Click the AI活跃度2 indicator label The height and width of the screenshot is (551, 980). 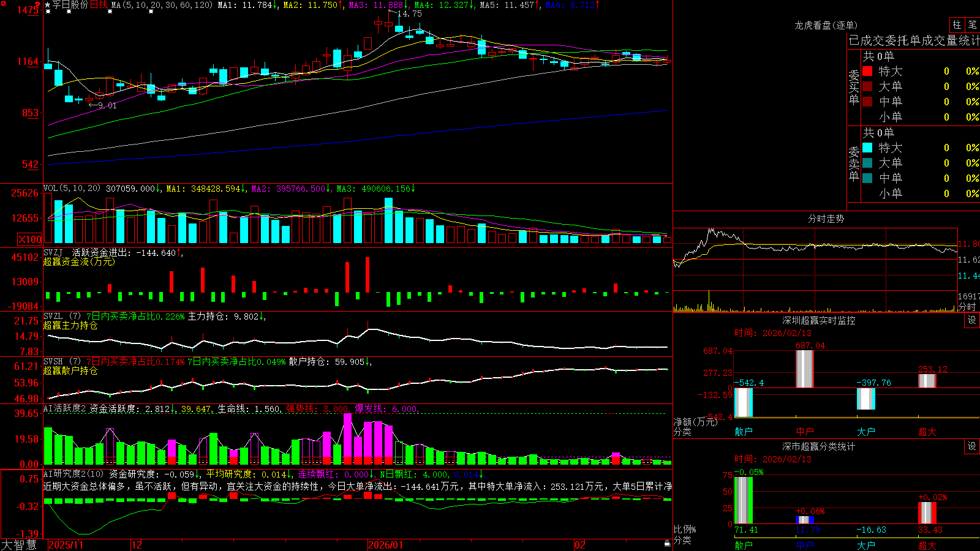coord(65,409)
